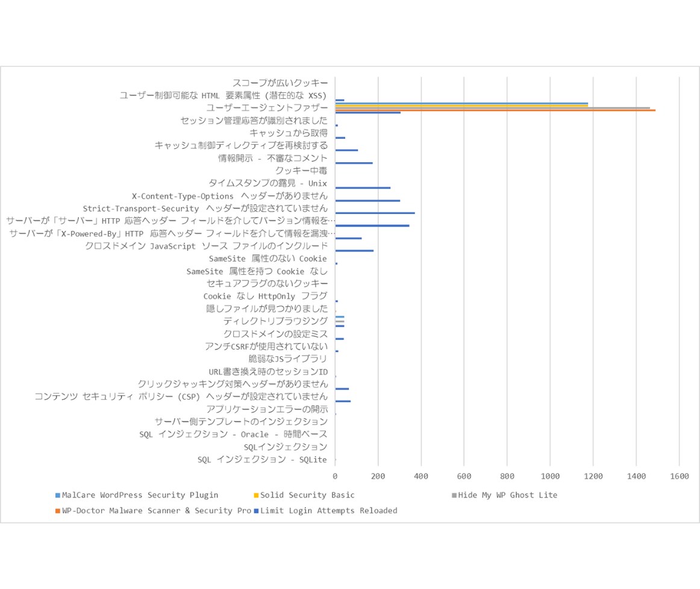Click the blue bar for タイムスタンプの露見 - Unix

click(x=363, y=187)
